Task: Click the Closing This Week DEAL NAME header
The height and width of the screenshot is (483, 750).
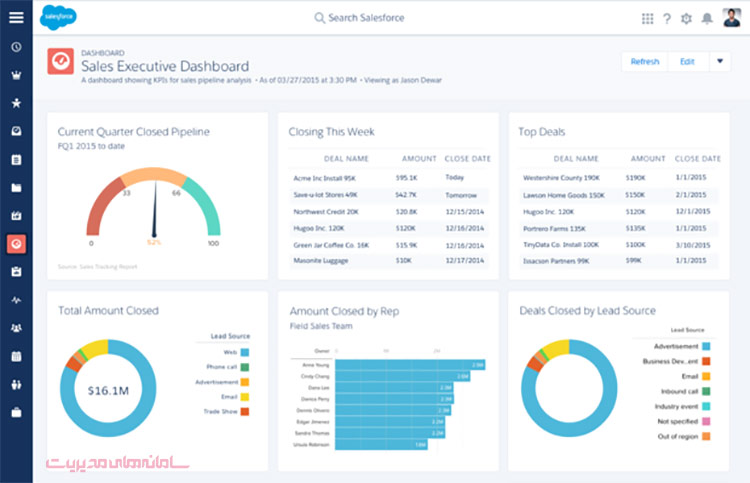Action: (x=346, y=158)
